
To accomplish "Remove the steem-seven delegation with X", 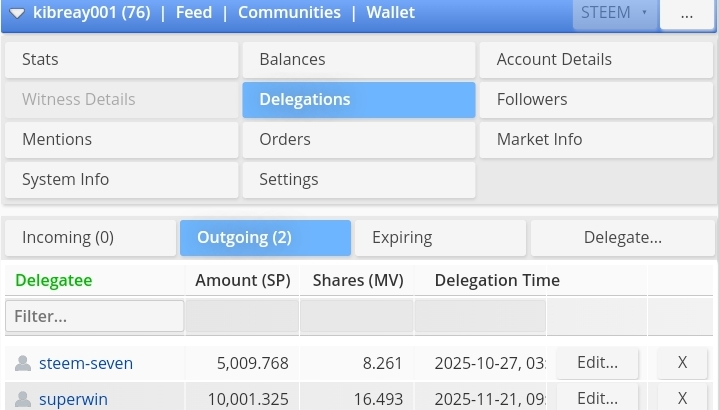I will tap(682, 362).
